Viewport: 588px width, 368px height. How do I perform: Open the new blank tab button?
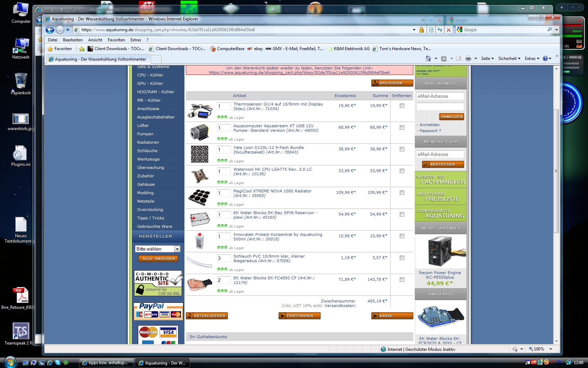coord(156,59)
